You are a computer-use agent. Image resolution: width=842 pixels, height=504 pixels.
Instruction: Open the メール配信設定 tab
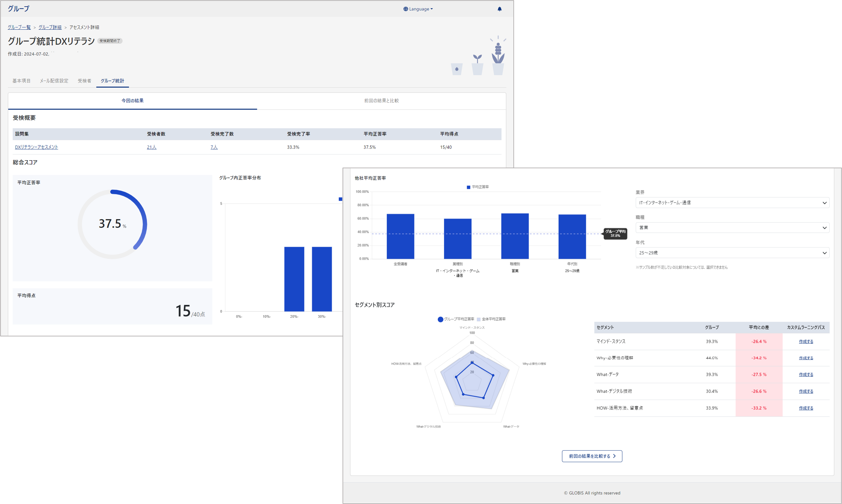54,81
